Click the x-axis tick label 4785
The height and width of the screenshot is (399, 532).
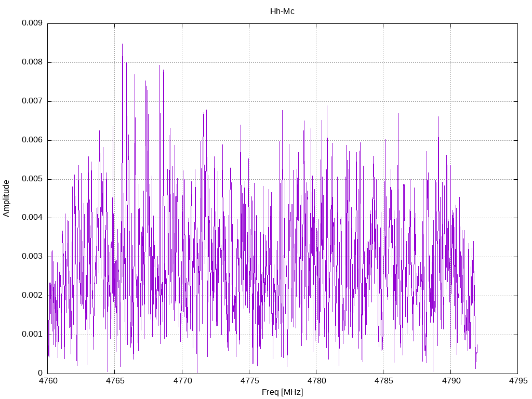[384, 381]
